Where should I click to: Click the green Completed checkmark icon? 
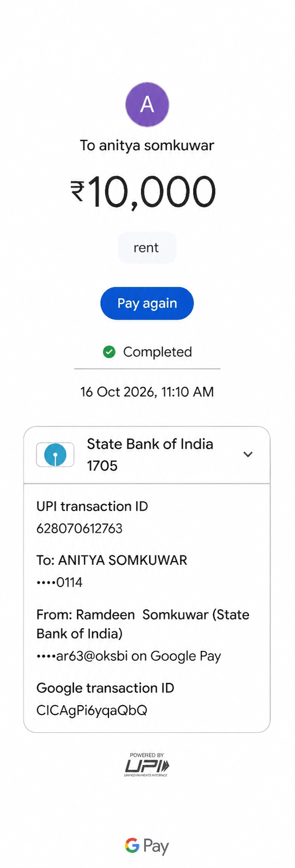(x=109, y=352)
